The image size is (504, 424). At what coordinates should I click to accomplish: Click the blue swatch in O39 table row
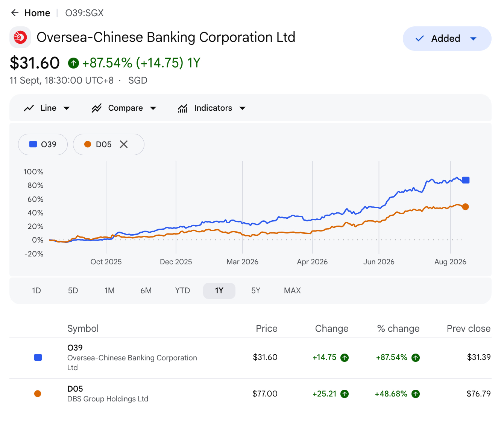click(x=38, y=357)
